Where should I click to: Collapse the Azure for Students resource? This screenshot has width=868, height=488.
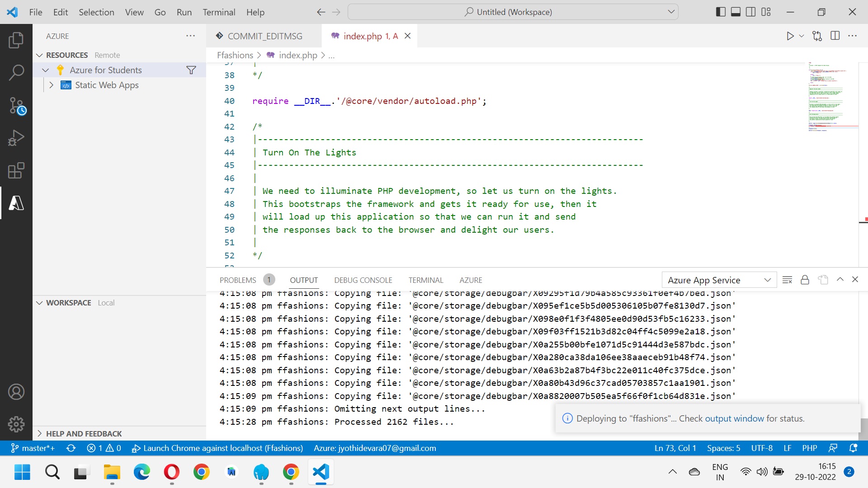45,70
